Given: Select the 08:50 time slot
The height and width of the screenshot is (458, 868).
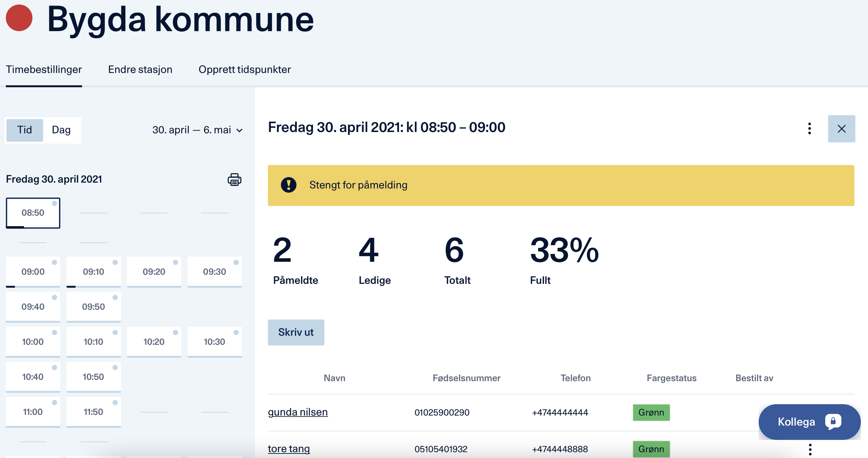Looking at the screenshot, I should click(x=33, y=213).
